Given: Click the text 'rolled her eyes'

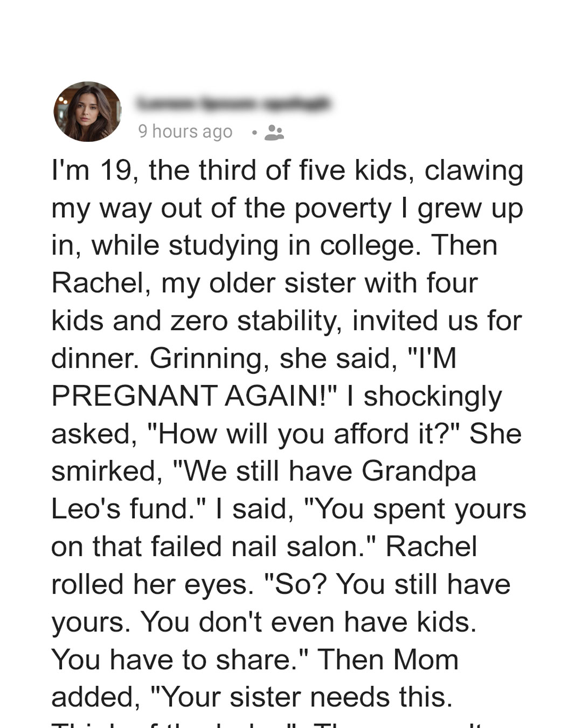Looking at the screenshot, I should click(x=153, y=585).
